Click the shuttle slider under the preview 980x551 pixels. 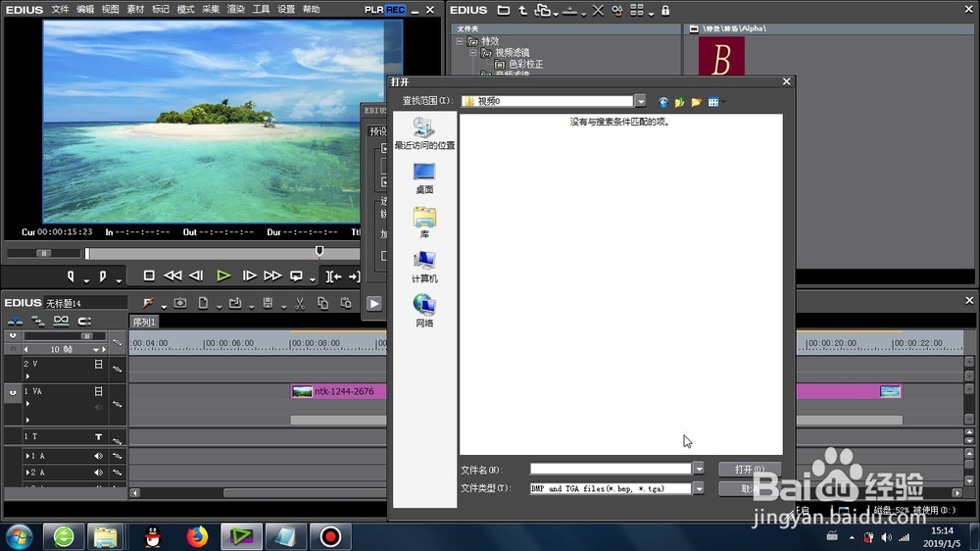pyautogui.click(x=44, y=253)
